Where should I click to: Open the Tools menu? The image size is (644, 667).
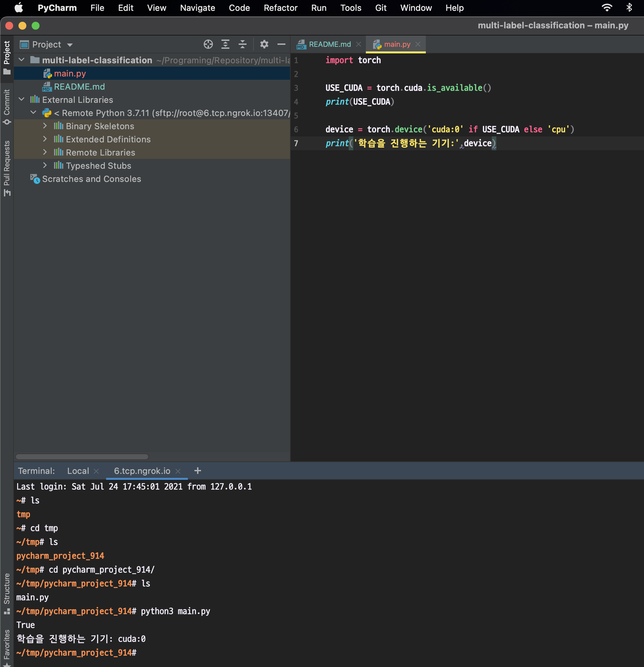[351, 8]
